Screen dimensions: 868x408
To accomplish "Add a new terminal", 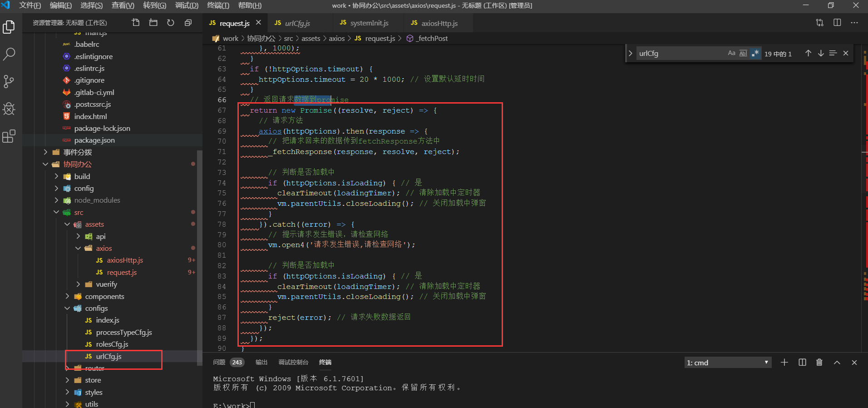I will click(784, 362).
